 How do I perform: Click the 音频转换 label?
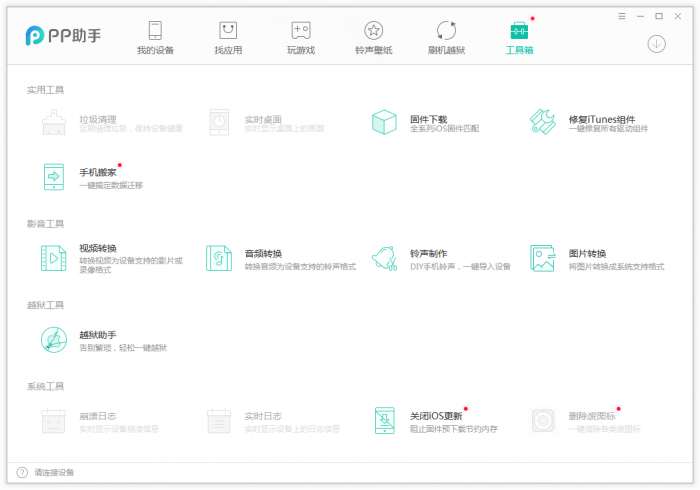[263, 253]
